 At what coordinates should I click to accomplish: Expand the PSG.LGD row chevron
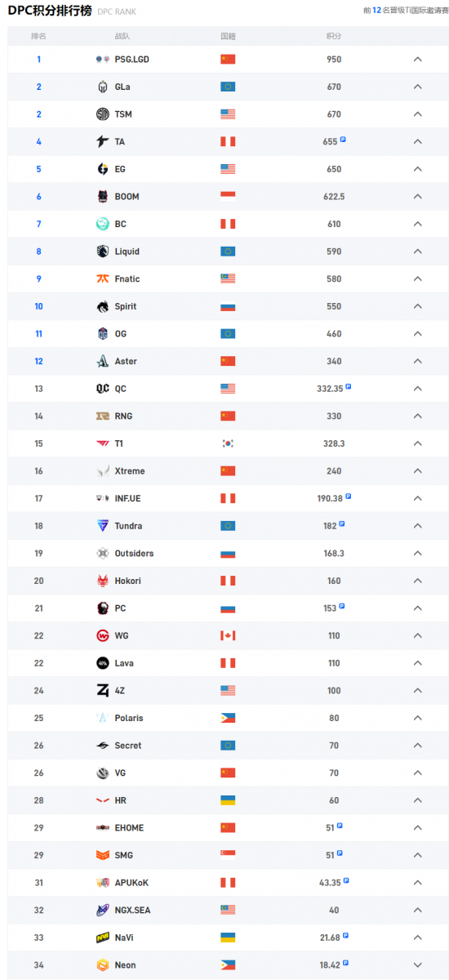(417, 59)
